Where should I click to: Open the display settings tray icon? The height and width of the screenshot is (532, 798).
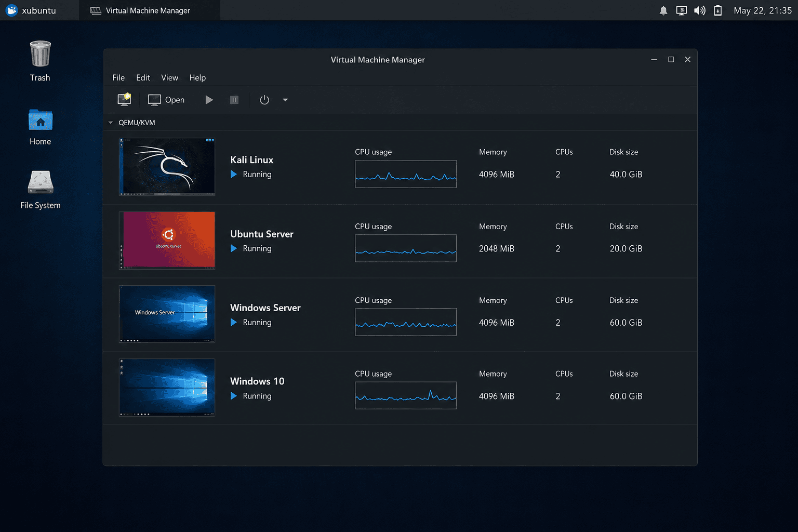coord(682,10)
